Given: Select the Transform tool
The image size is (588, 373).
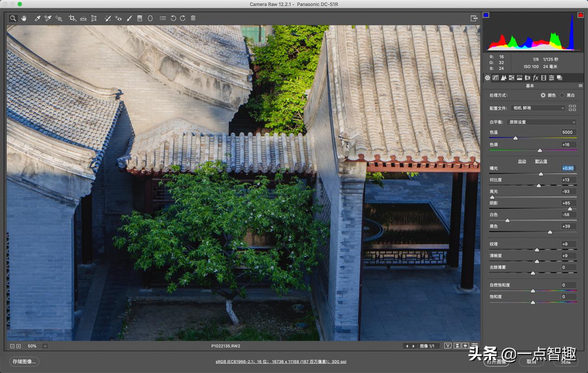Looking at the screenshot, I should point(94,18).
